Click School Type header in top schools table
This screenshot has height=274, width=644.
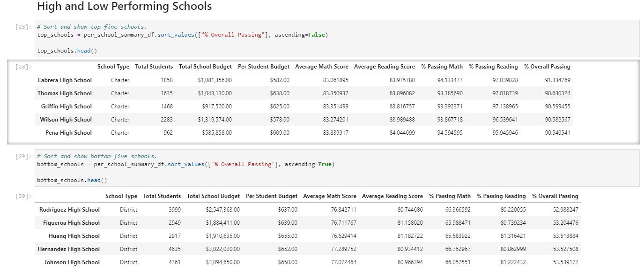(113, 67)
